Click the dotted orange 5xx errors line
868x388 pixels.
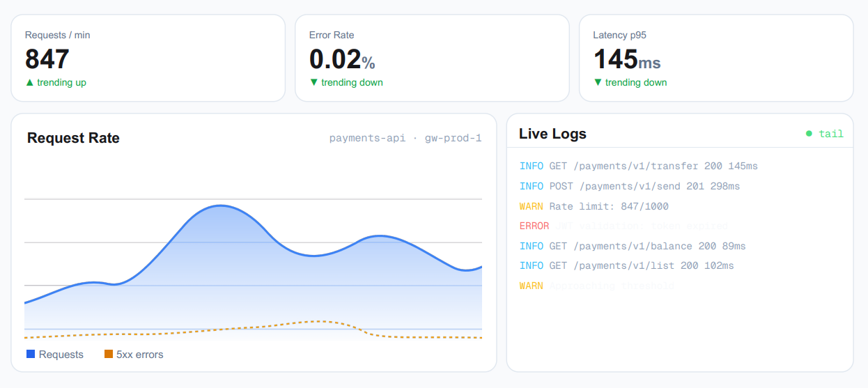254,327
